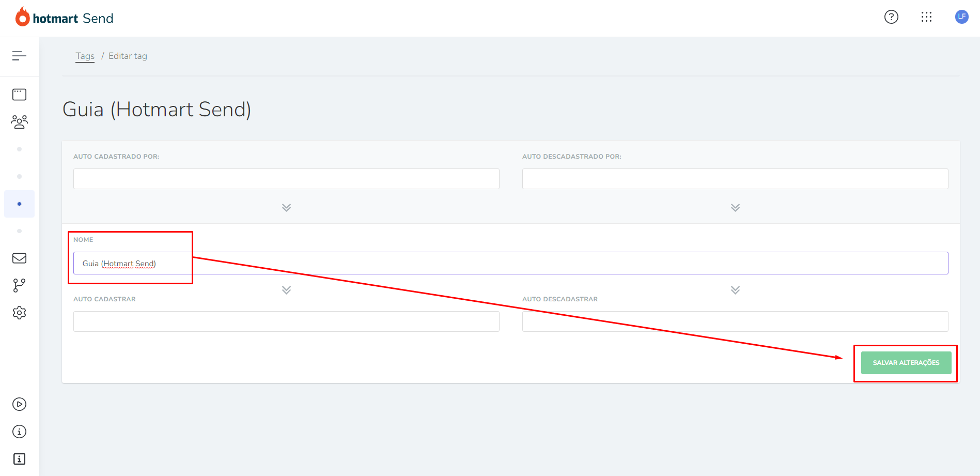The width and height of the screenshot is (980, 476).
Task: Select second gray dot sidebar item
Action: (x=19, y=176)
